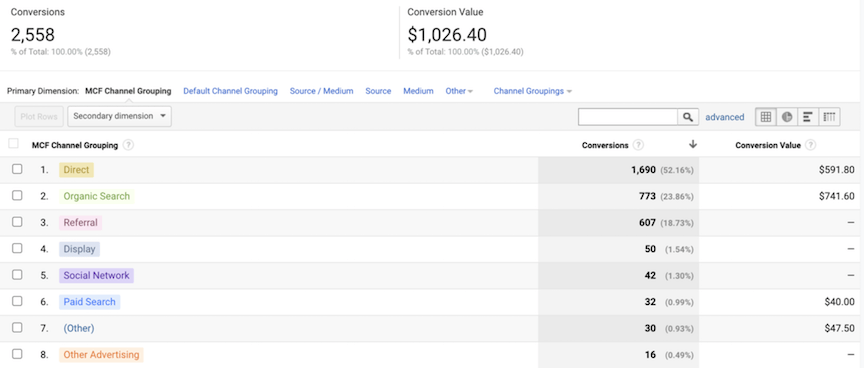Check the Social Network row checkbox
Screen dimensions: 864x368
[x=17, y=275]
